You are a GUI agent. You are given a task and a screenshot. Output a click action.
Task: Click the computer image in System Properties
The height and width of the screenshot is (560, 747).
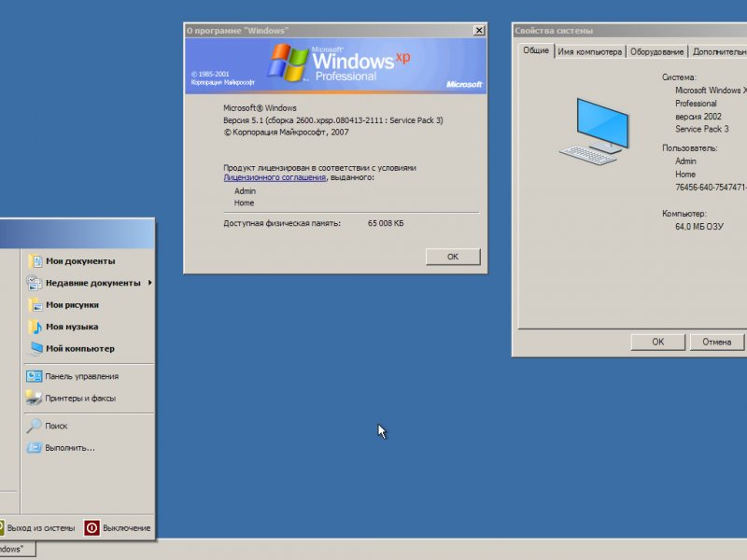point(595,132)
